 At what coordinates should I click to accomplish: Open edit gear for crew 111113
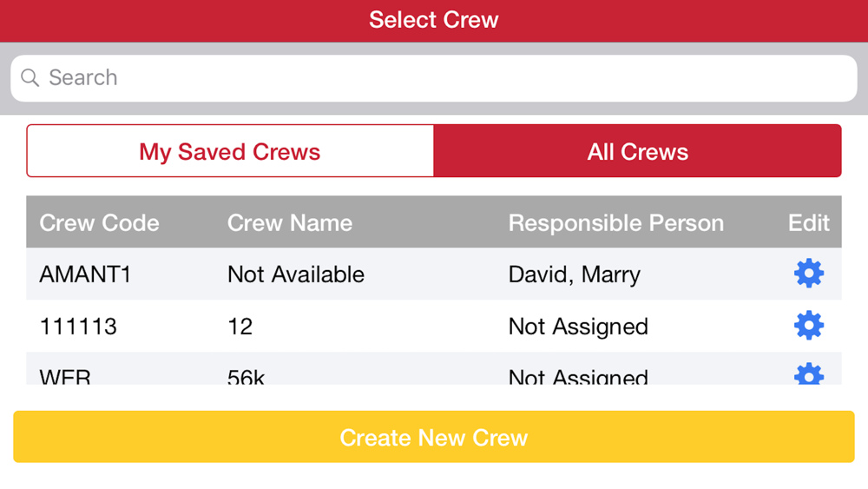coord(809,325)
